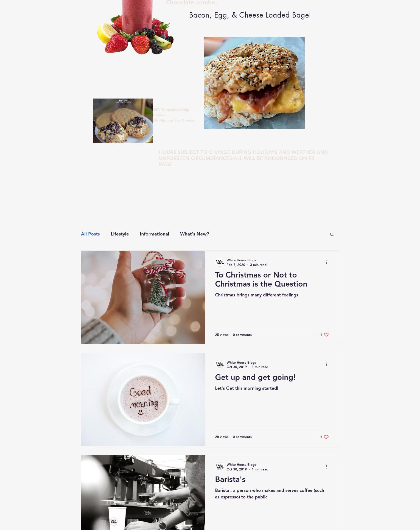Switch to the Lifestyle category
This screenshot has width=420, height=530.
coord(120,234)
